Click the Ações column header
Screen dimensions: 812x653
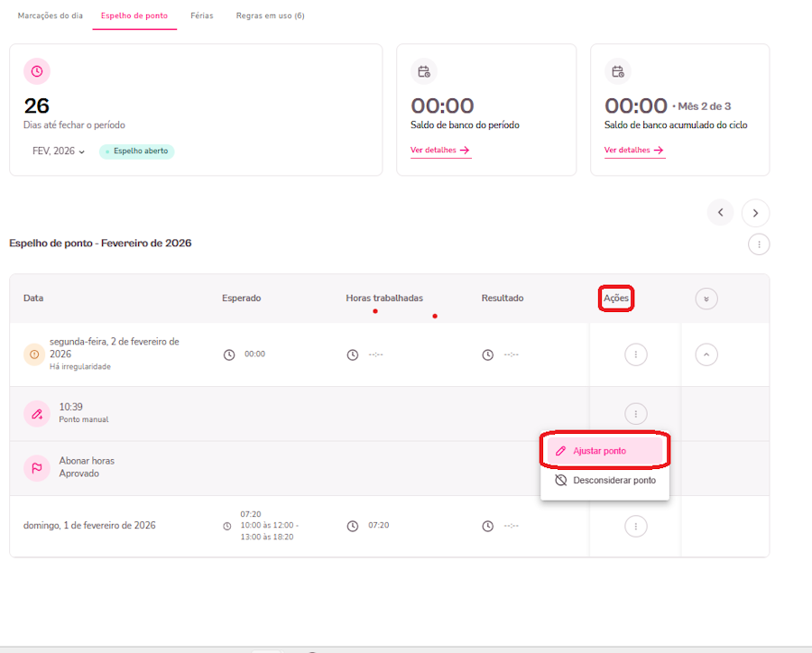click(x=615, y=299)
